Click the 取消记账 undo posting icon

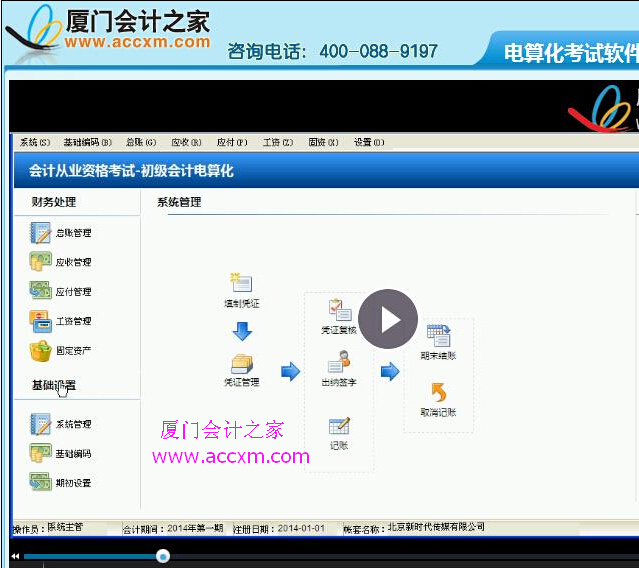438,392
